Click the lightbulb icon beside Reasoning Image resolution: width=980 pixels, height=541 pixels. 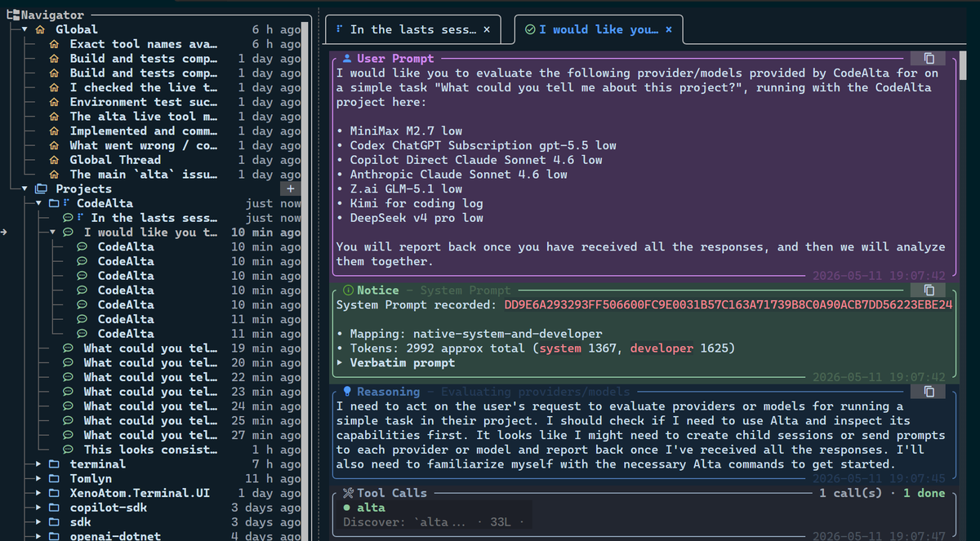[347, 392]
